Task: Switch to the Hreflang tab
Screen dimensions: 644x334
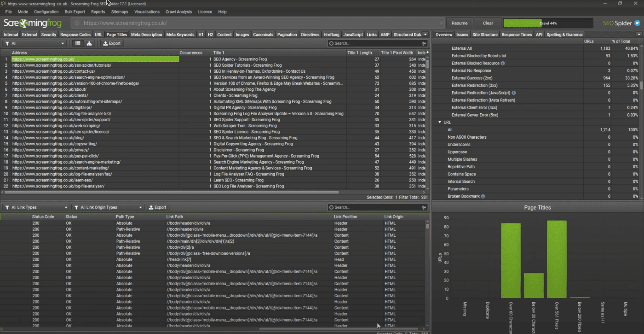Action: coord(331,35)
